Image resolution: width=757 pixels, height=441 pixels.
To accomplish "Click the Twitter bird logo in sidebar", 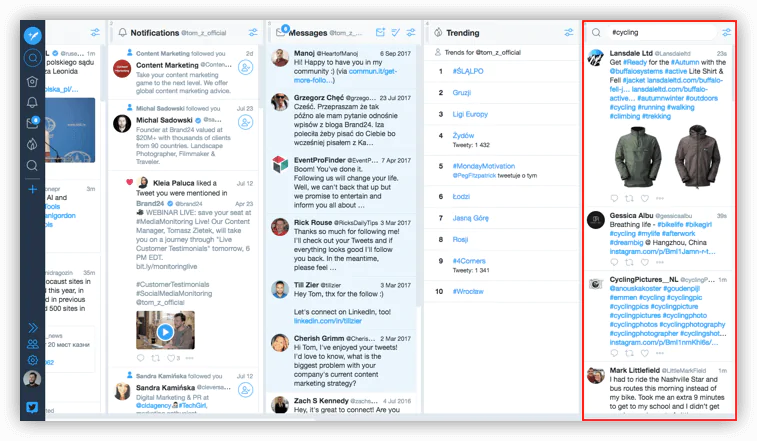I will [33, 408].
